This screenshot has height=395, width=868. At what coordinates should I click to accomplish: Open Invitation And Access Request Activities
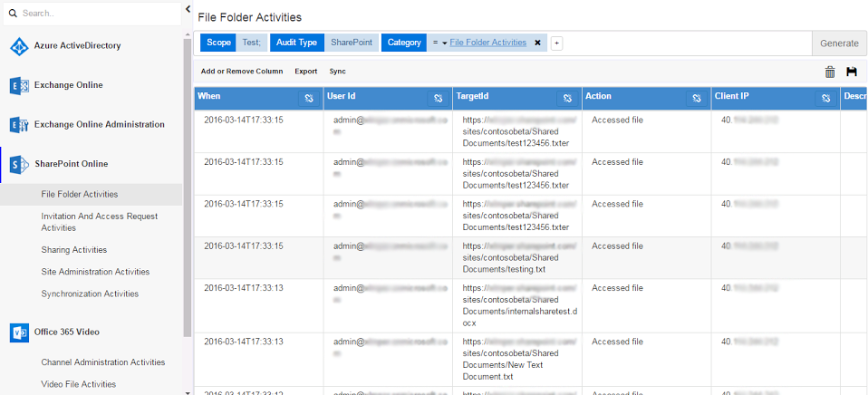tap(100, 222)
